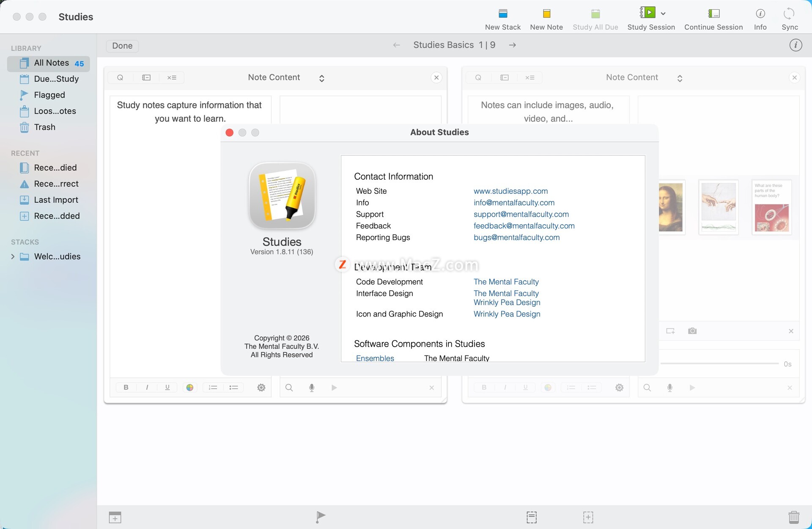812x529 pixels.
Task: Click the Continue Session icon
Action: pos(713,14)
